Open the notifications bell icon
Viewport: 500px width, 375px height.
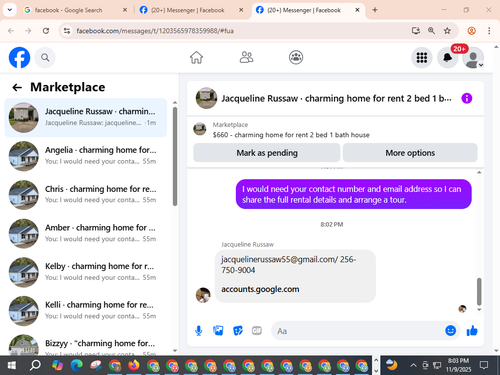pyautogui.click(x=447, y=58)
